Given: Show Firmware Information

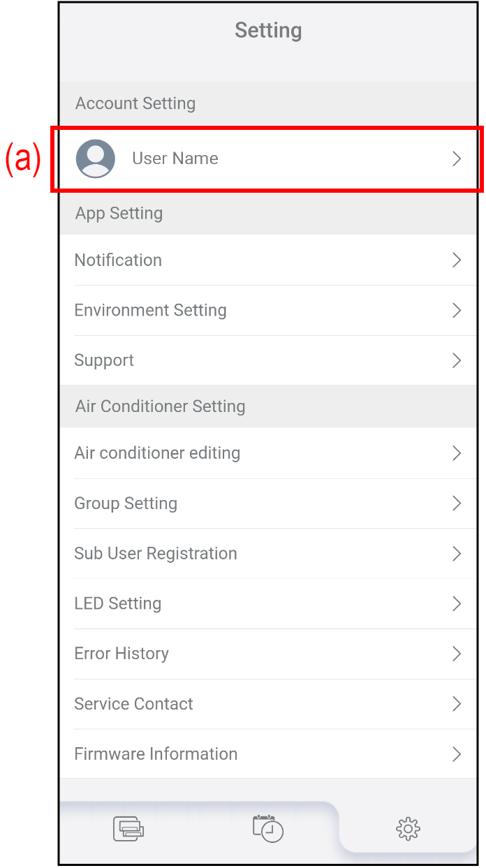Looking at the screenshot, I should tap(156, 754).
